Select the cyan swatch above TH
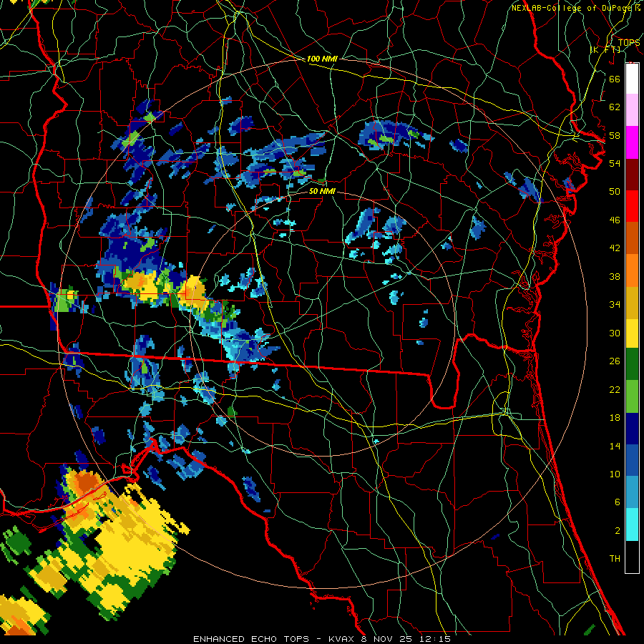The width and height of the screenshot is (644, 644). click(x=632, y=525)
